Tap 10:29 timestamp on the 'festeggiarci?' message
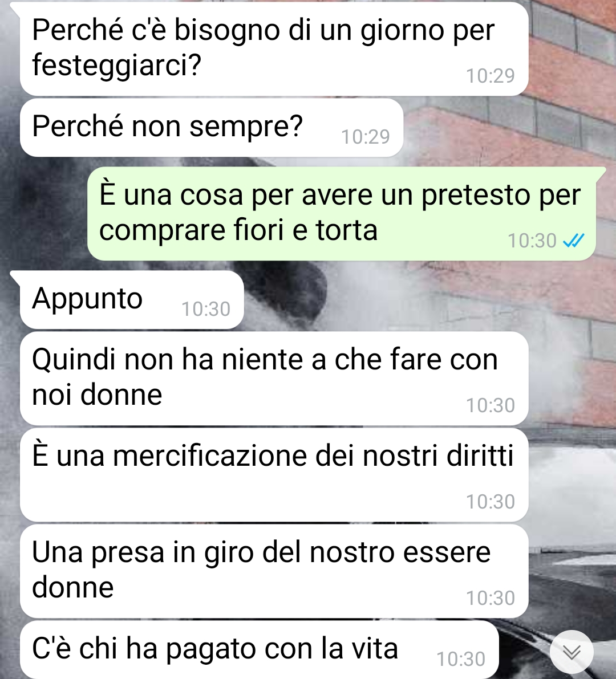The image size is (616, 679). click(x=491, y=76)
